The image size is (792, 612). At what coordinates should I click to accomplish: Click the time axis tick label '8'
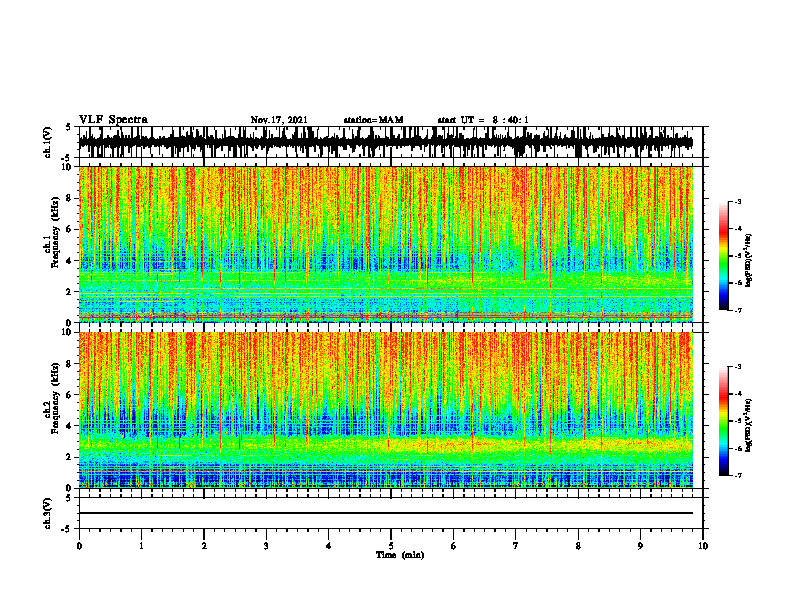[578, 546]
